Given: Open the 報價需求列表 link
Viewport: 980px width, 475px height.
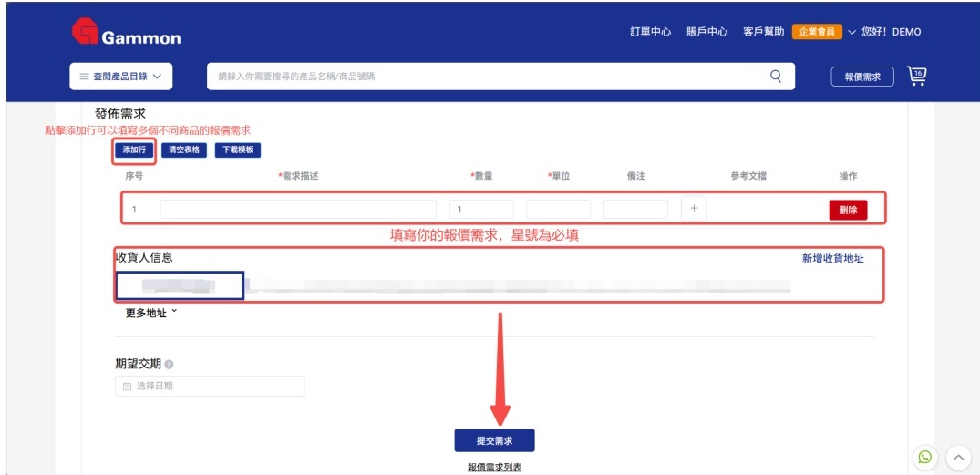Looking at the screenshot, I should 494,467.
